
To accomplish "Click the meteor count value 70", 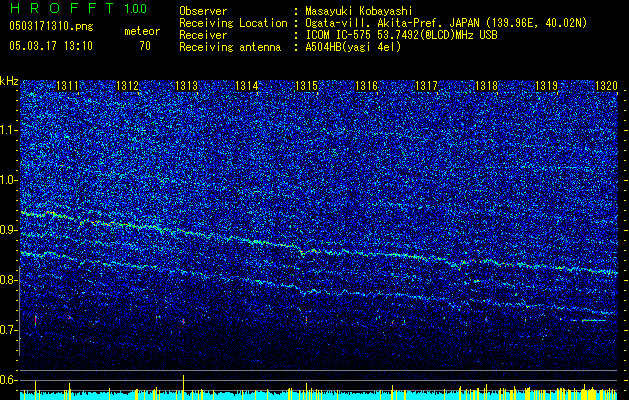I will pos(145,46).
